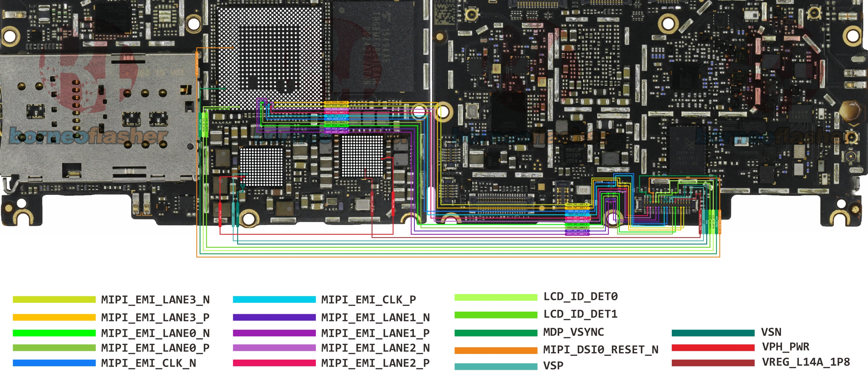Click the blue MIPI_EMI_CLK_N legend swatch
The width and height of the screenshot is (868, 378).
point(54,363)
